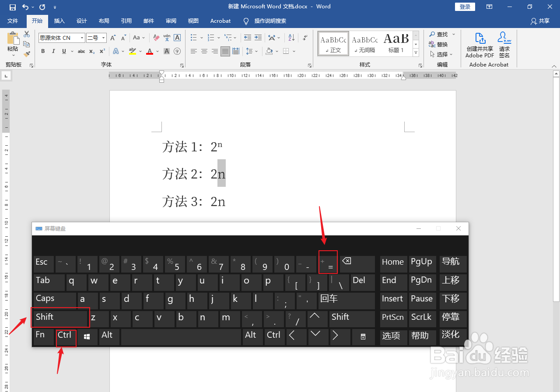Center align text

click(x=204, y=51)
